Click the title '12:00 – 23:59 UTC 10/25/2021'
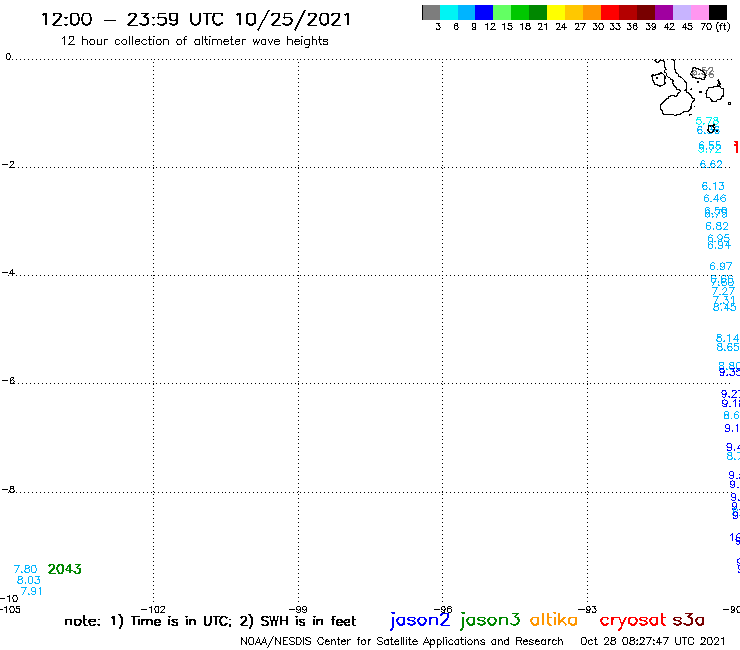 coord(196,19)
